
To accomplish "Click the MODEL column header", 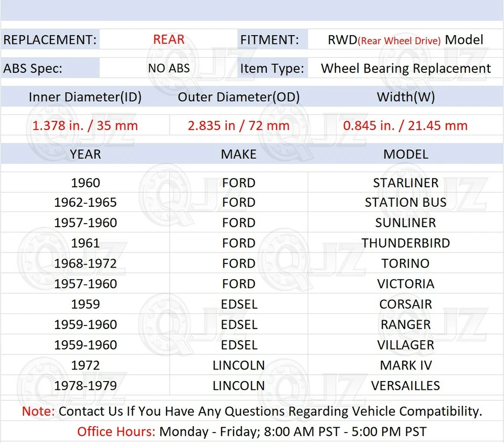I will (406, 154).
